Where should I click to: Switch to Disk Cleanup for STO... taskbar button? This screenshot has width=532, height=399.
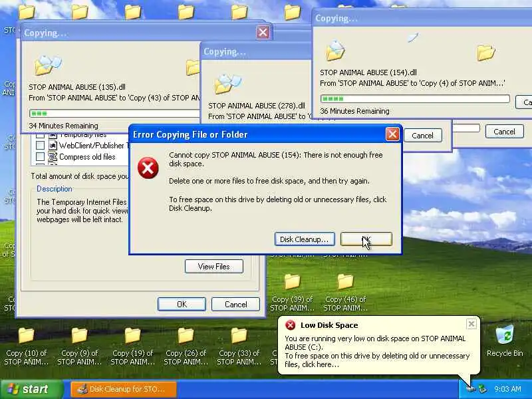coord(124,389)
